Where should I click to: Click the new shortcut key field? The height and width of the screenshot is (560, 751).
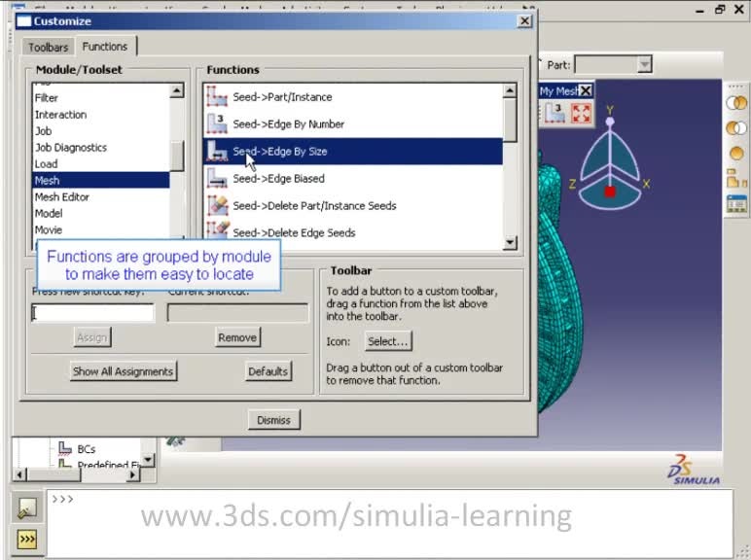[x=93, y=313]
